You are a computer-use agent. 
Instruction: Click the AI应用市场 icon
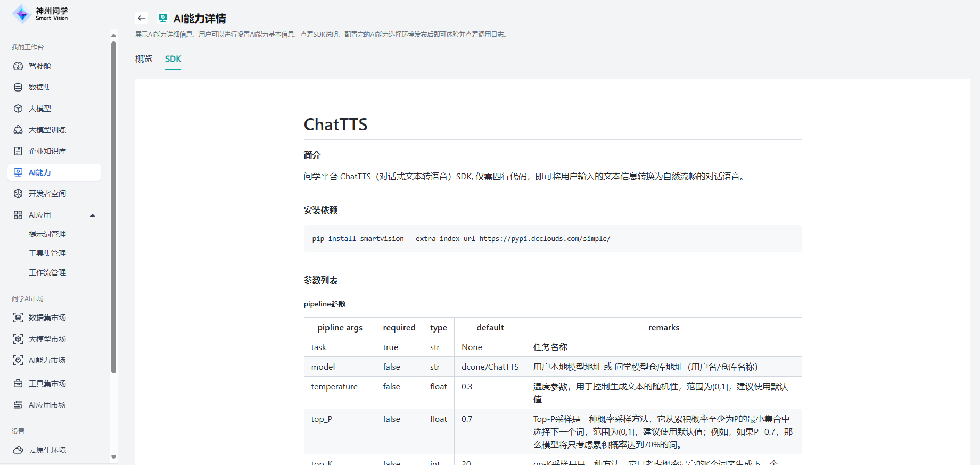pos(18,405)
